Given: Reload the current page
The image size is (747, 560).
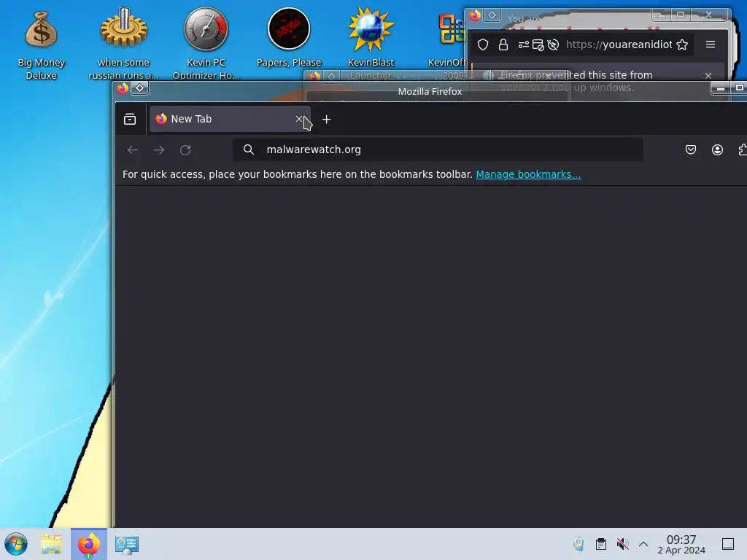Looking at the screenshot, I should coord(185,150).
